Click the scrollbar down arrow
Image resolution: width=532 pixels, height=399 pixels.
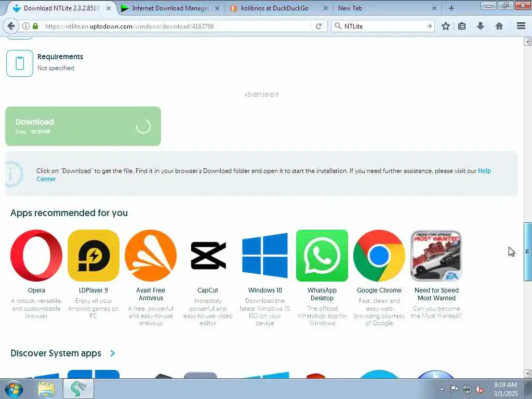click(x=527, y=374)
